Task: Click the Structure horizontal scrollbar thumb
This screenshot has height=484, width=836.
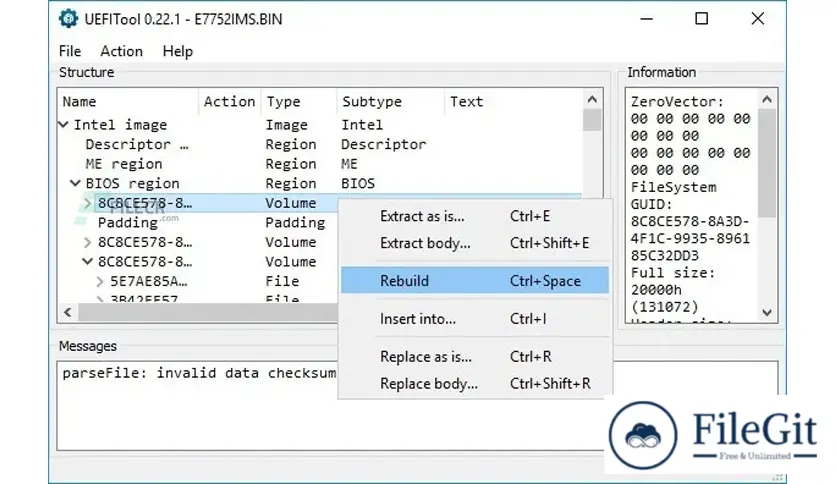Action: click(208, 312)
